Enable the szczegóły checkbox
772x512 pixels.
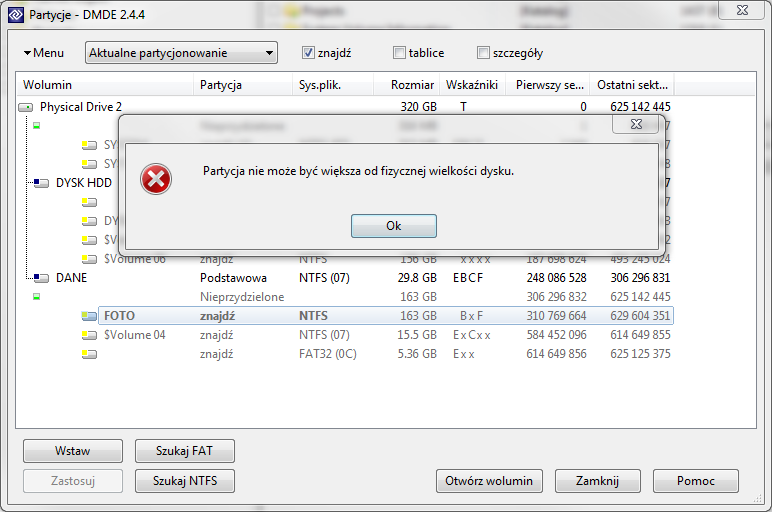(x=483, y=53)
